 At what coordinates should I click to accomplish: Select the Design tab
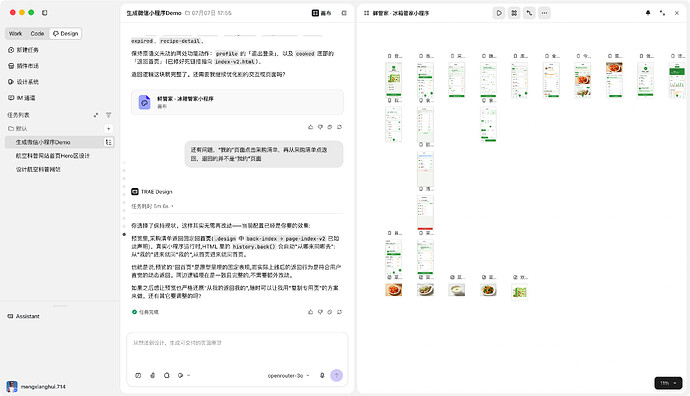point(66,33)
